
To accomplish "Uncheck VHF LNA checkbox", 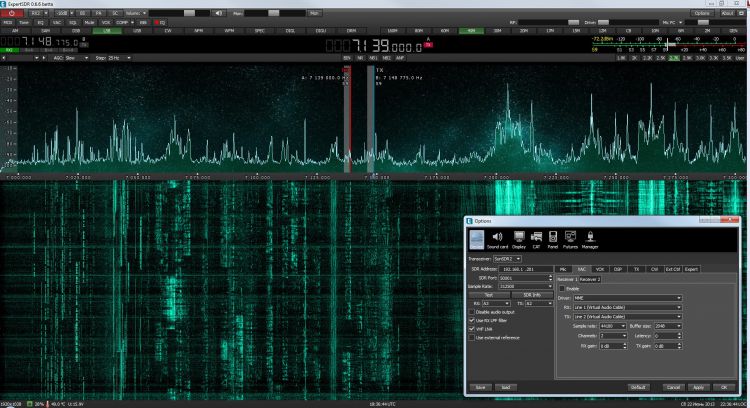I will [472, 329].
